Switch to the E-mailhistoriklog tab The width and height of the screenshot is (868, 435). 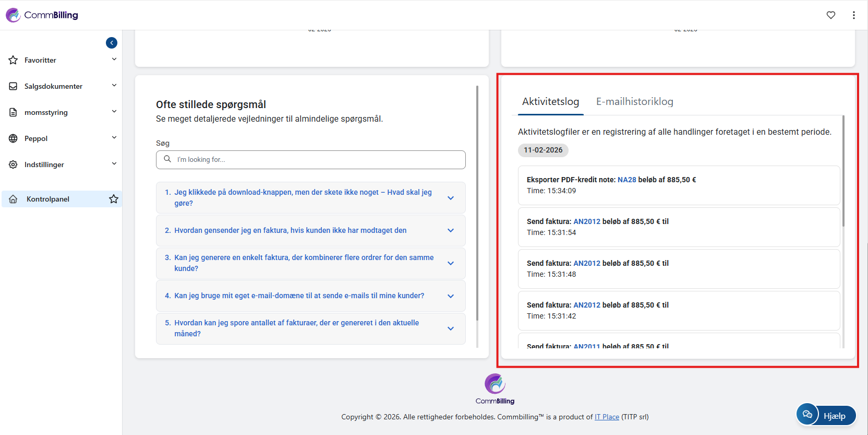pos(634,101)
